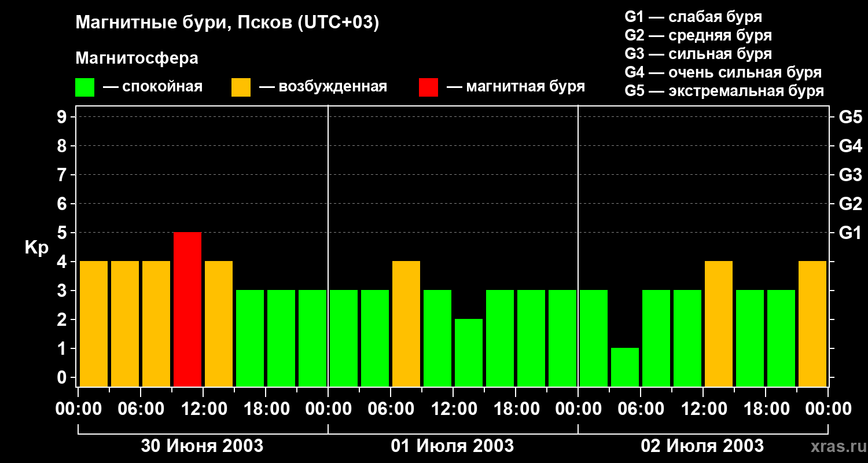Click the '12:00' label above 02 Июля 2003
Image resolution: width=868 pixels, height=463 pixels.
pyautogui.click(x=703, y=409)
